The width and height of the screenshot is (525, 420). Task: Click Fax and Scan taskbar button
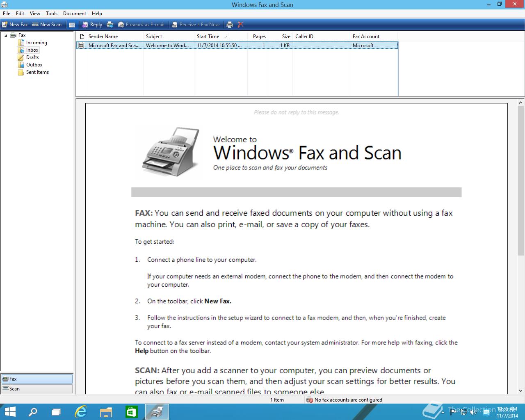click(157, 412)
